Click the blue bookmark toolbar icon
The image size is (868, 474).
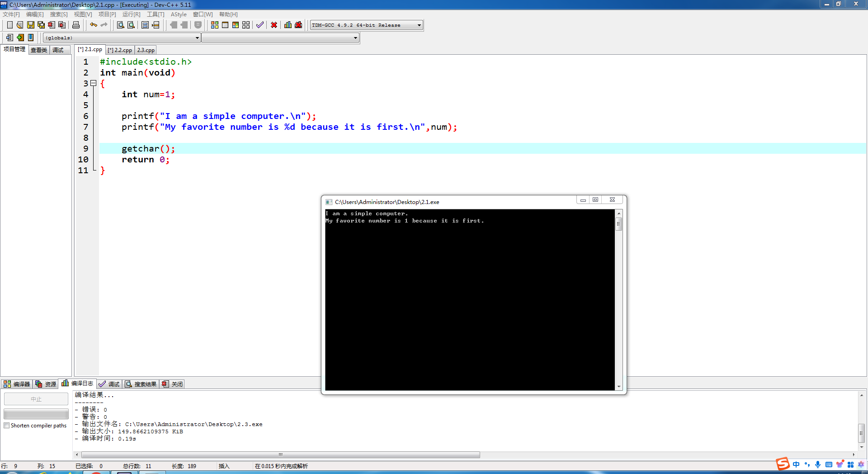tap(31, 38)
